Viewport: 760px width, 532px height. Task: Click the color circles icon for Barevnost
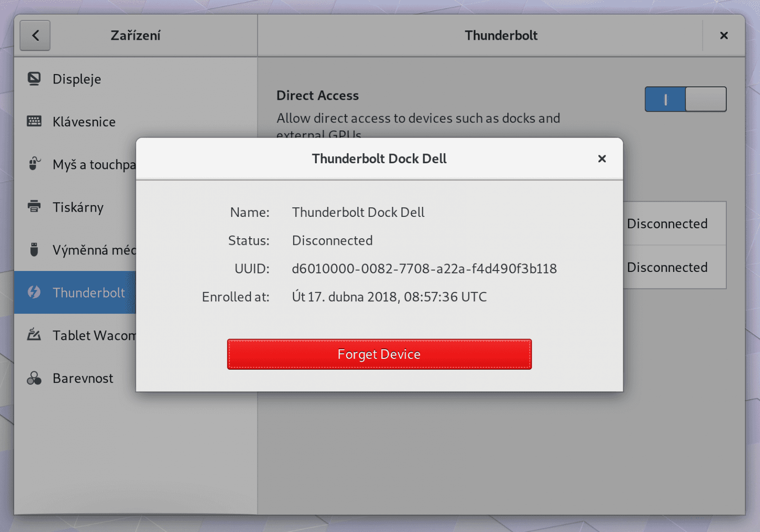click(34, 378)
